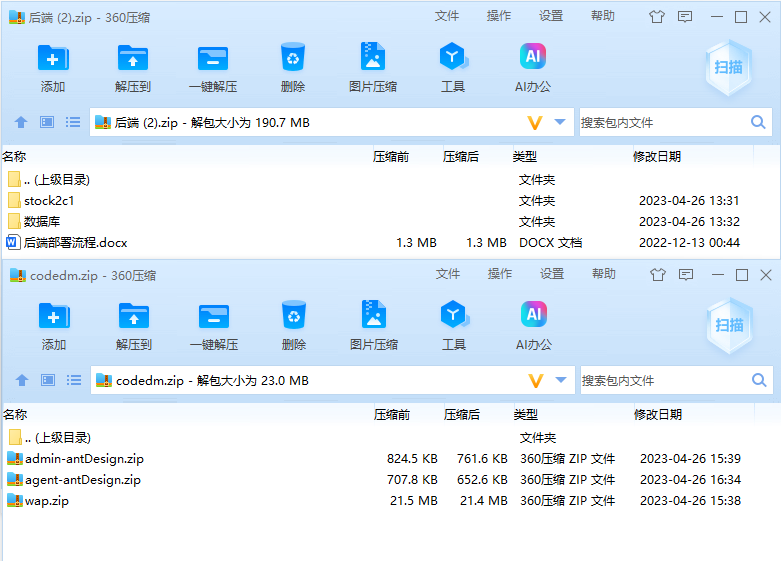
Task: Launch AI办公 in the top window toolbar
Action: [533, 58]
